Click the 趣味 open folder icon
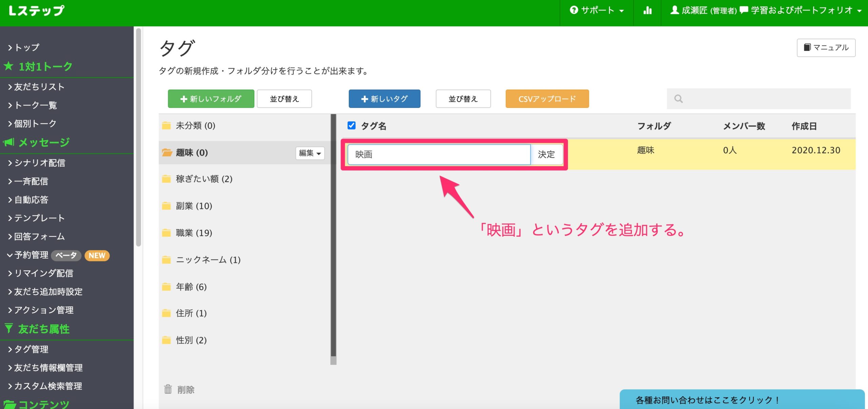The width and height of the screenshot is (868, 409). pos(166,153)
